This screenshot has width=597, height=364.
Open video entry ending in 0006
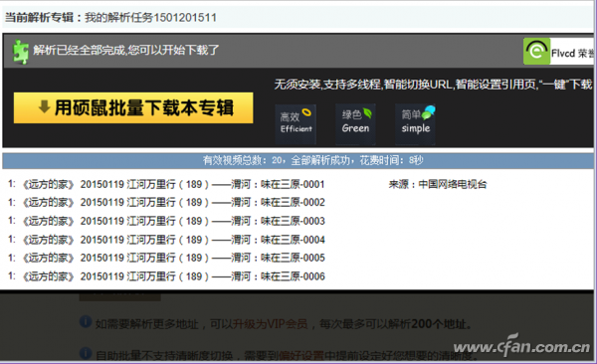coord(173,276)
